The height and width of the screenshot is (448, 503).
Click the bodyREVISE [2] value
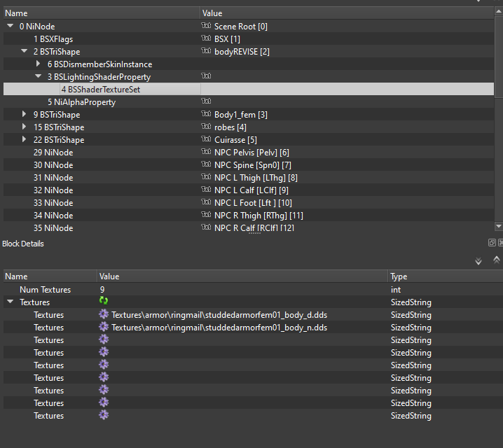pyautogui.click(x=242, y=52)
